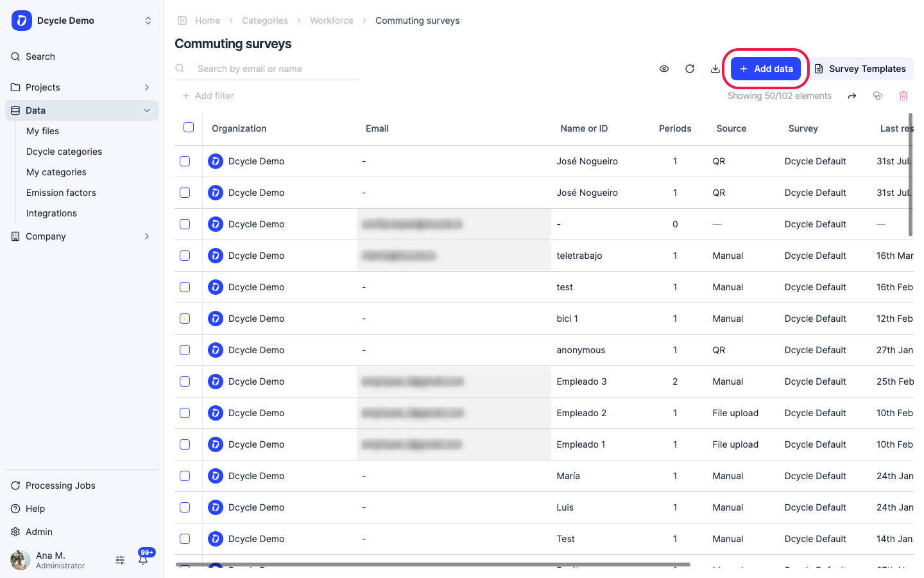Select the checkbox for the María row
This screenshot has height=578, width=924.
pyautogui.click(x=185, y=476)
